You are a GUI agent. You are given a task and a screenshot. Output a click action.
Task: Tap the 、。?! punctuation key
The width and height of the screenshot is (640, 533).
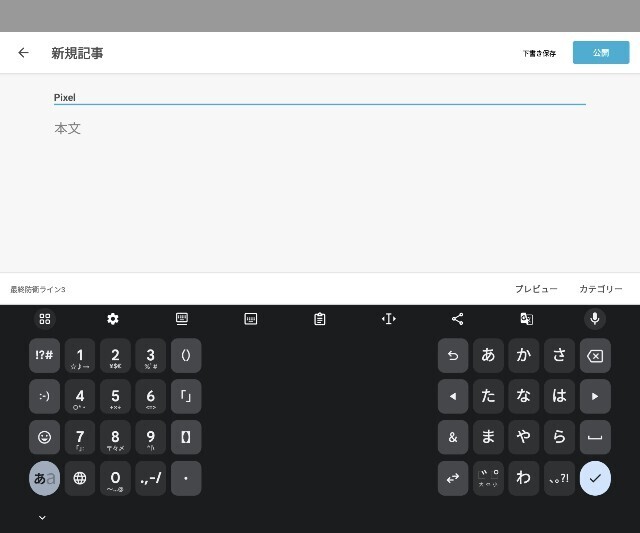tap(559, 478)
